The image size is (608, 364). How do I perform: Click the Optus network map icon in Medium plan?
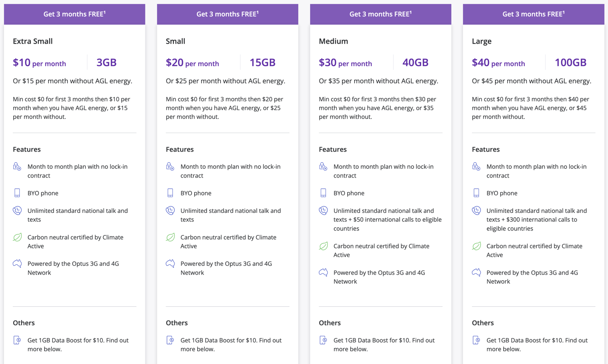(323, 272)
